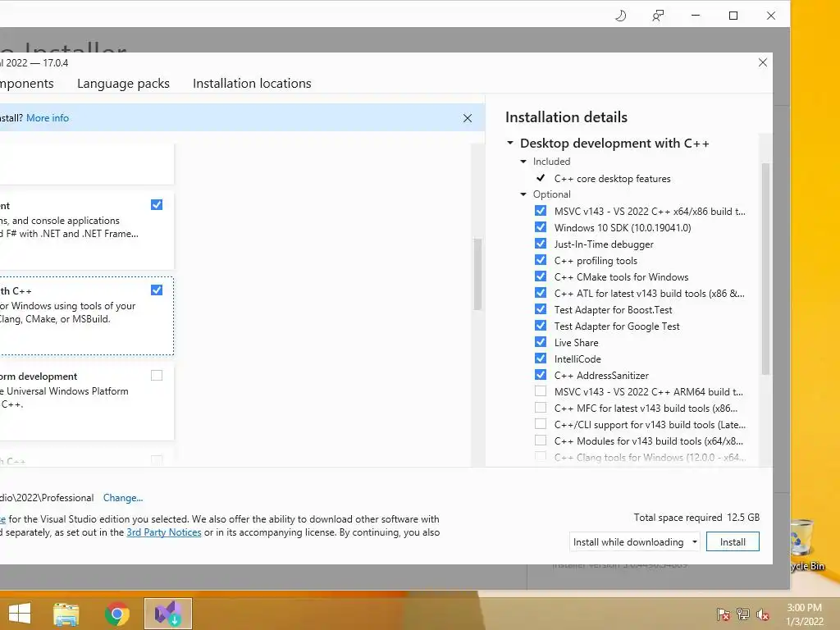Switch to the components tab
This screenshot has height=630, width=840.
click(x=27, y=84)
